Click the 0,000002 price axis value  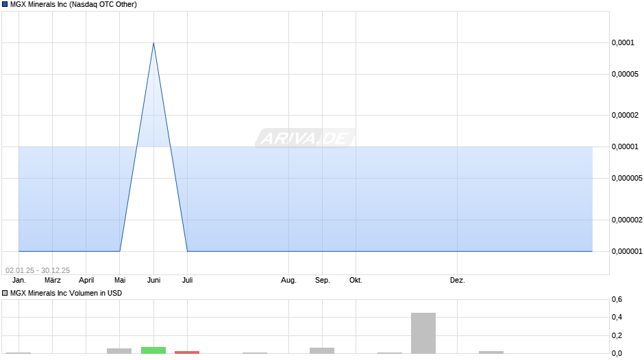(627, 220)
